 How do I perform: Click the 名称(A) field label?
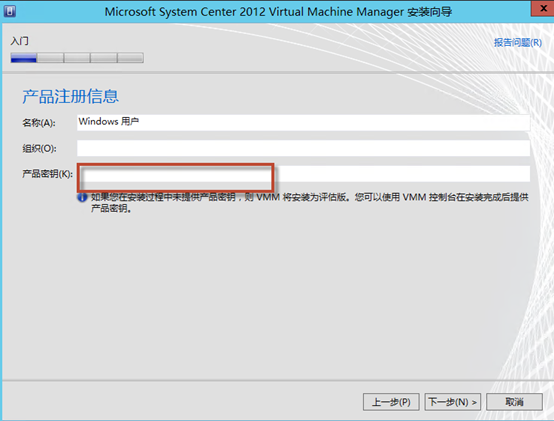(39, 123)
